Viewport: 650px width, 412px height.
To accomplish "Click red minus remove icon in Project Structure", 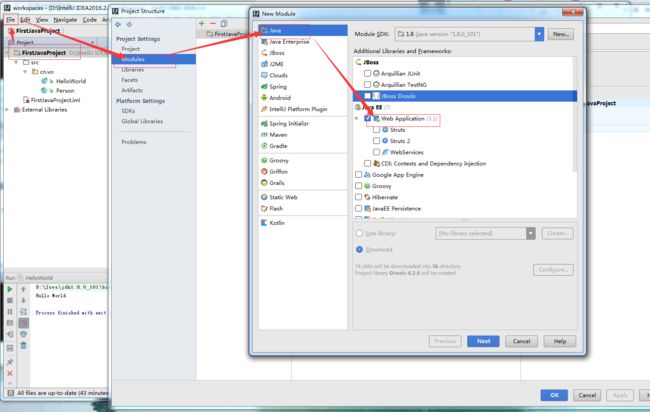I will pyautogui.click(x=213, y=24).
